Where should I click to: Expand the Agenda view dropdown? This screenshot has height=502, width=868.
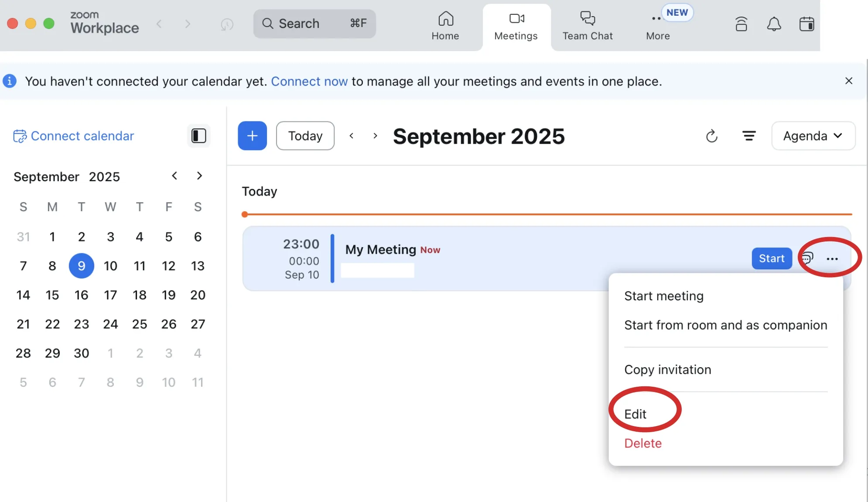(813, 136)
